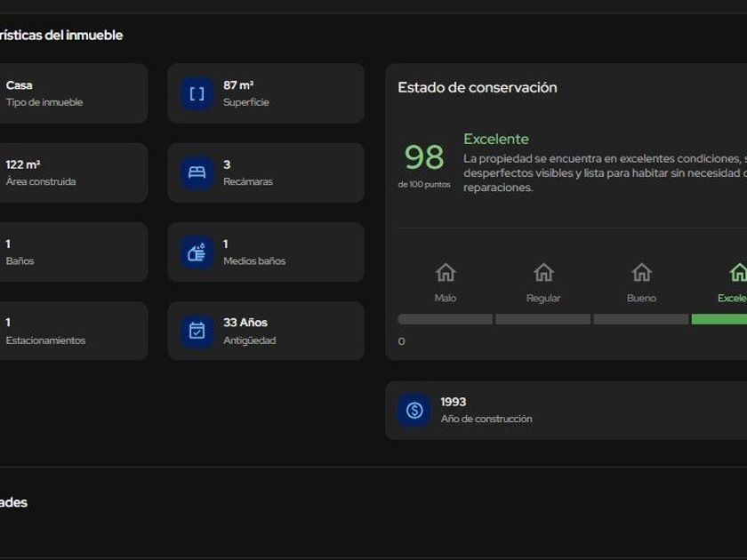
Task: Click the bracket icon beside Superficie
Action: (x=197, y=93)
